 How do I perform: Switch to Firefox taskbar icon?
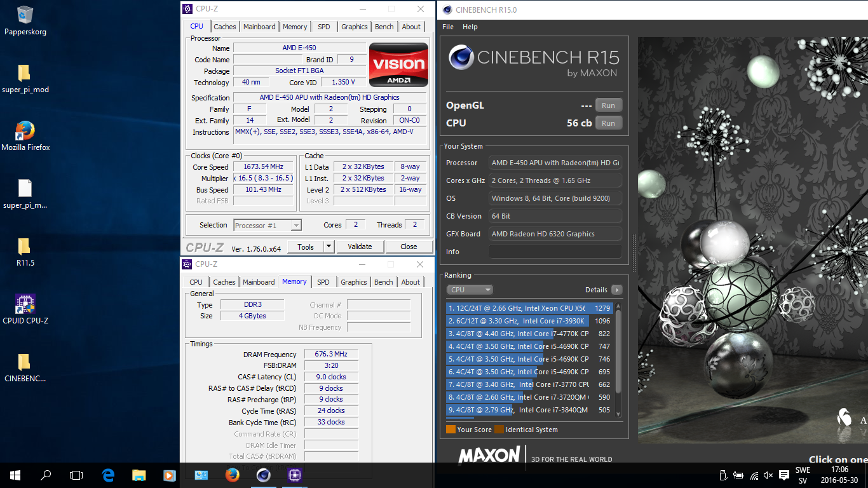pyautogui.click(x=232, y=475)
